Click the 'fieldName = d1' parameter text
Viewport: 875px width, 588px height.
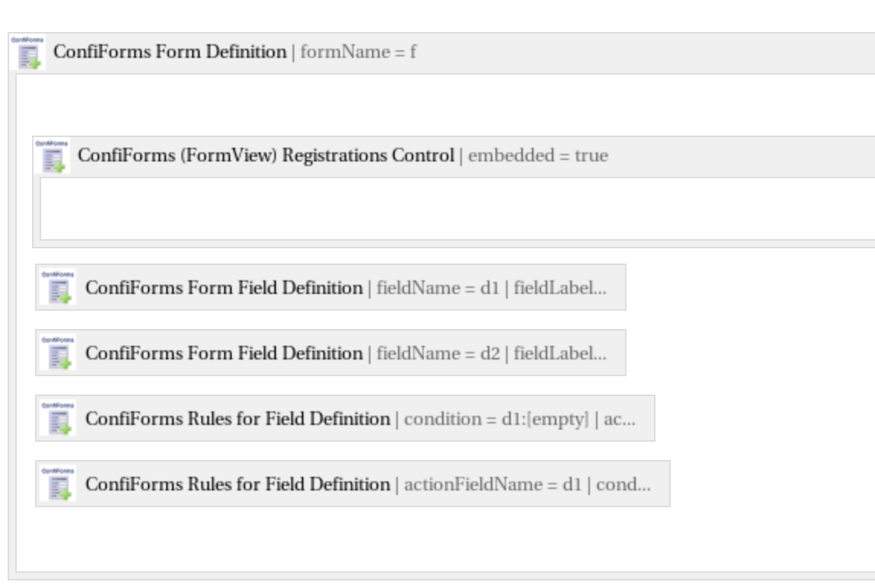[437, 288]
